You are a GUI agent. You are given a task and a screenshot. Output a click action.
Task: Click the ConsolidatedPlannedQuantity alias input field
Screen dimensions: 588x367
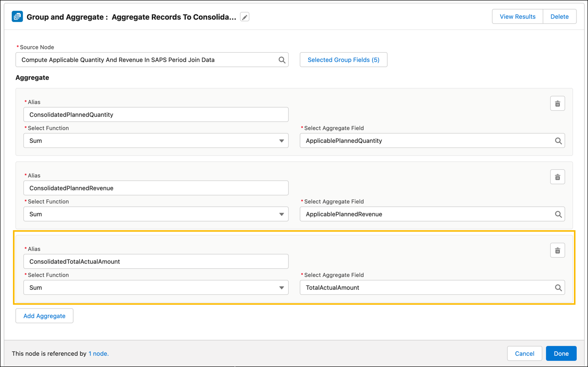156,114
